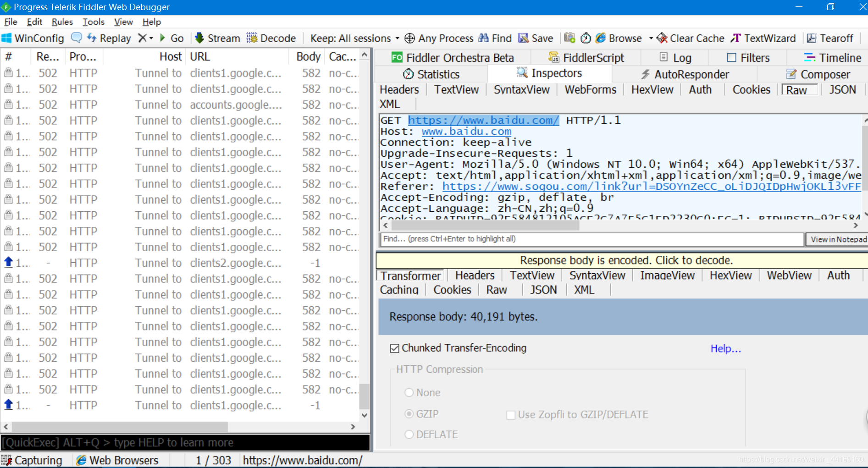The height and width of the screenshot is (468, 868).
Task: Click the request Find text field
Action: [592, 239]
